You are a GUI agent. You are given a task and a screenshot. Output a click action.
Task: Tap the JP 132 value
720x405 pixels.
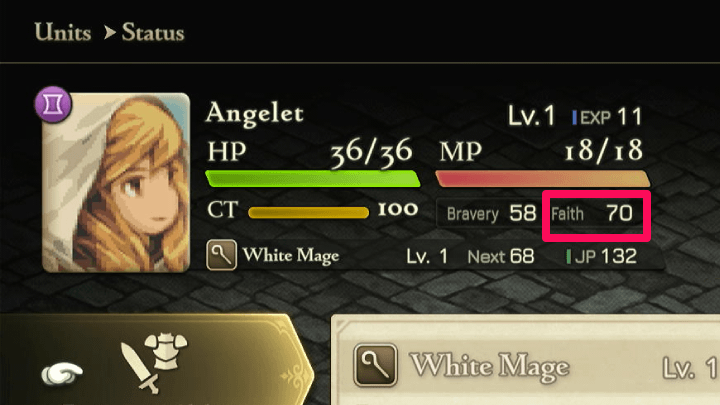pos(602,256)
